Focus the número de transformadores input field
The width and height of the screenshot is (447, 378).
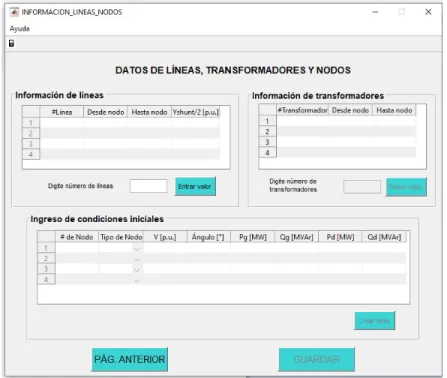362,187
